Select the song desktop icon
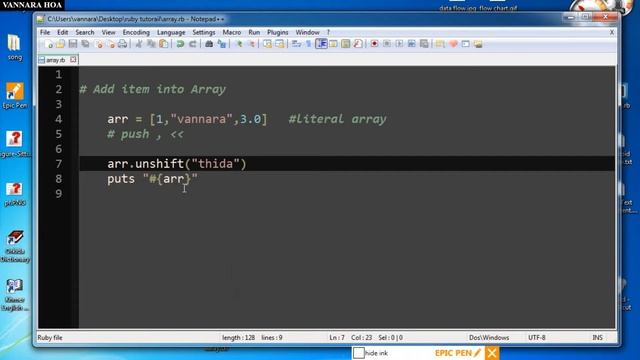The image size is (640, 360). [14, 48]
